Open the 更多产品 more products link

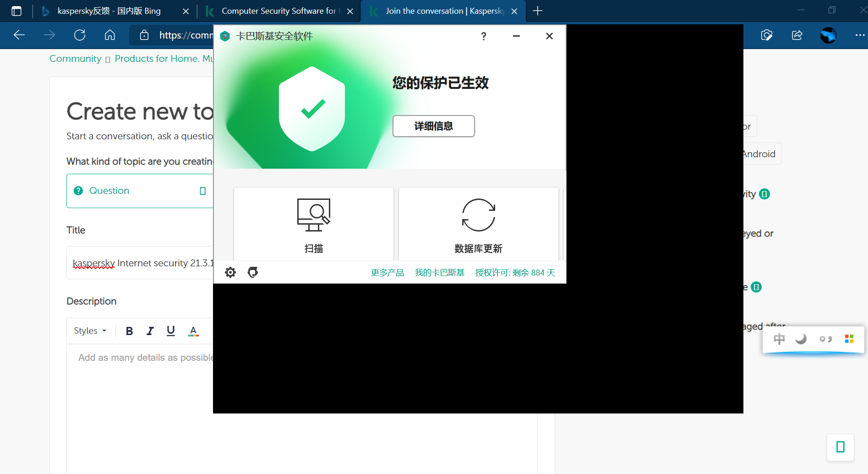(x=388, y=273)
